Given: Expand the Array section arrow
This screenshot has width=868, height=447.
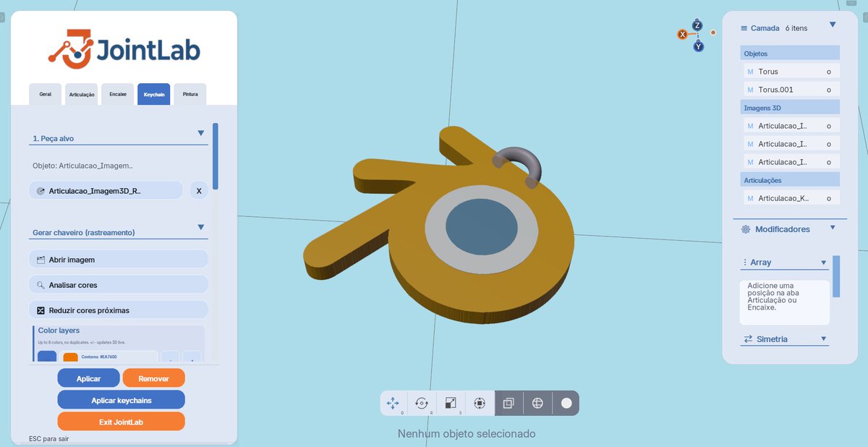Looking at the screenshot, I should point(824,263).
